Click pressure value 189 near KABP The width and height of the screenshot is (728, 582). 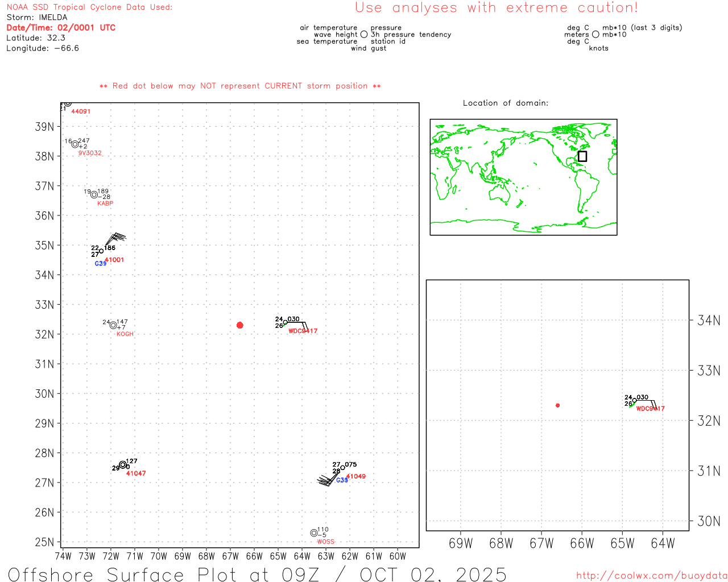[103, 192]
